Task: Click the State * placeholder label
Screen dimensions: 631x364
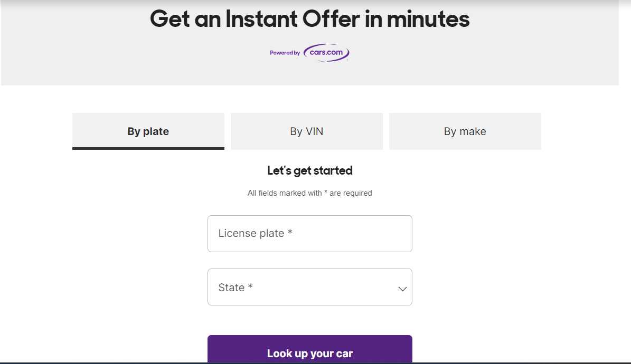Action: click(236, 287)
